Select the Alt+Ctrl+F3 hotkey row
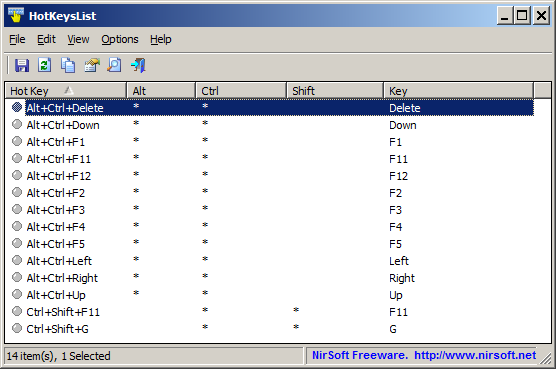 click(269, 210)
